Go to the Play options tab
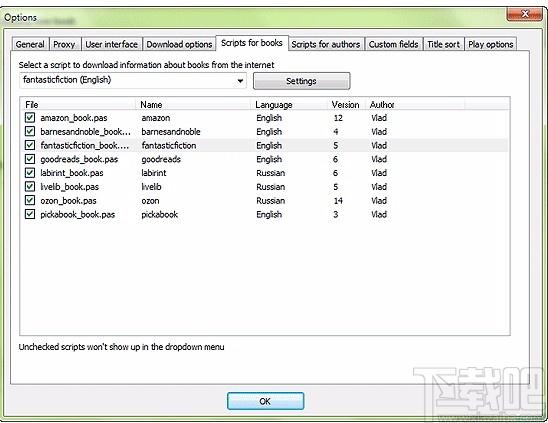This screenshot has width=548, height=423. point(491,44)
